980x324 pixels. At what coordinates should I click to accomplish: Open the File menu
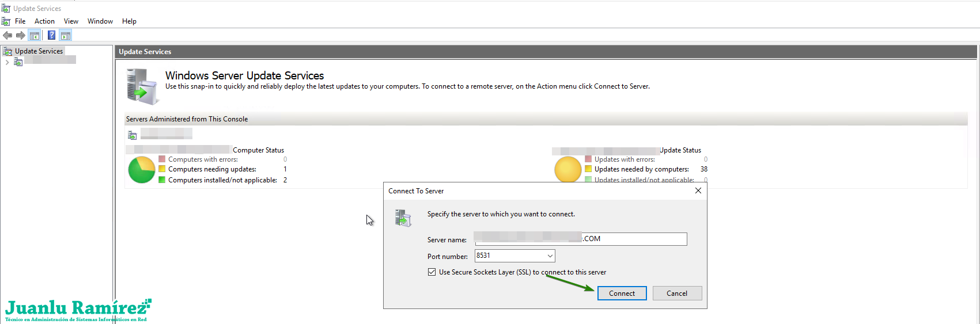[20, 21]
